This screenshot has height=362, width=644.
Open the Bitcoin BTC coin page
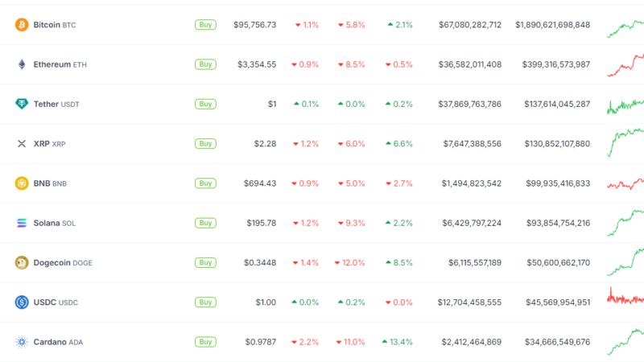point(55,25)
